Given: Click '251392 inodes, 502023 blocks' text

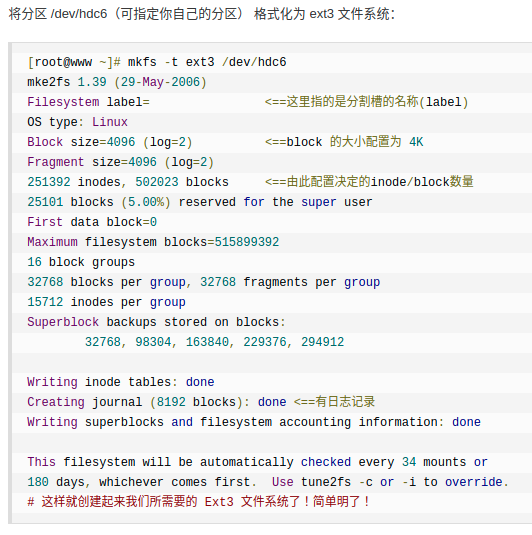Looking at the screenshot, I should pyautogui.click(x=128, y=182).
